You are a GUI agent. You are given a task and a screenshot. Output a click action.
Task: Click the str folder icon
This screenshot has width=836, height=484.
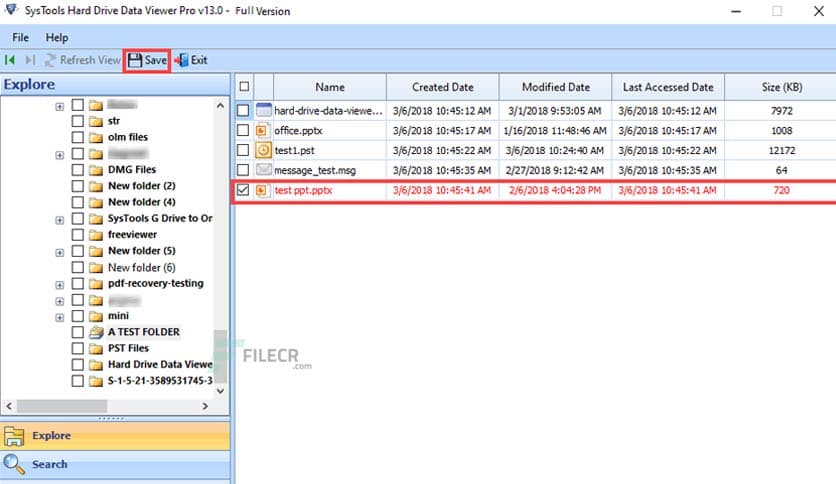[96, 122]
